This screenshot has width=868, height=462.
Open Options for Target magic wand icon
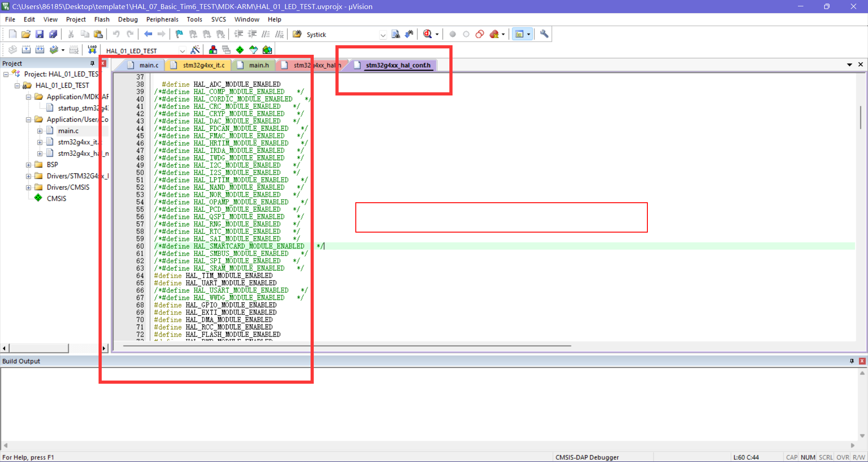195,50
